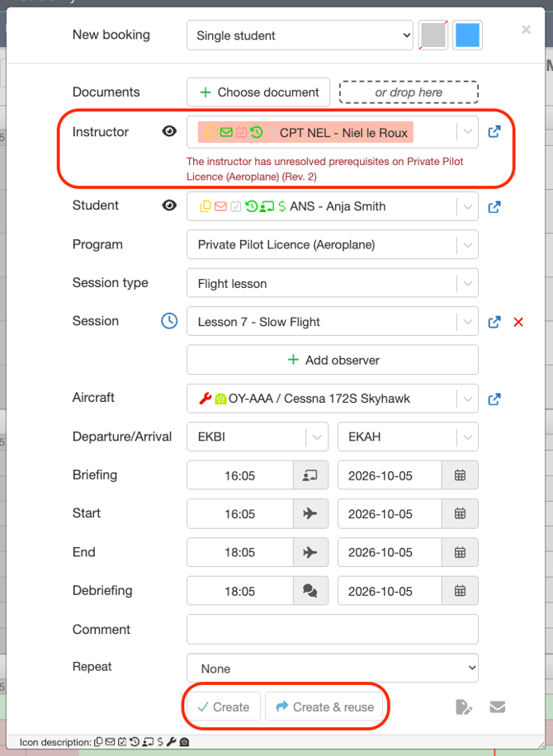Expand the Instructor dropdown arrow
The width and height of the screenshot is (553, 756).
pos(468,131)
